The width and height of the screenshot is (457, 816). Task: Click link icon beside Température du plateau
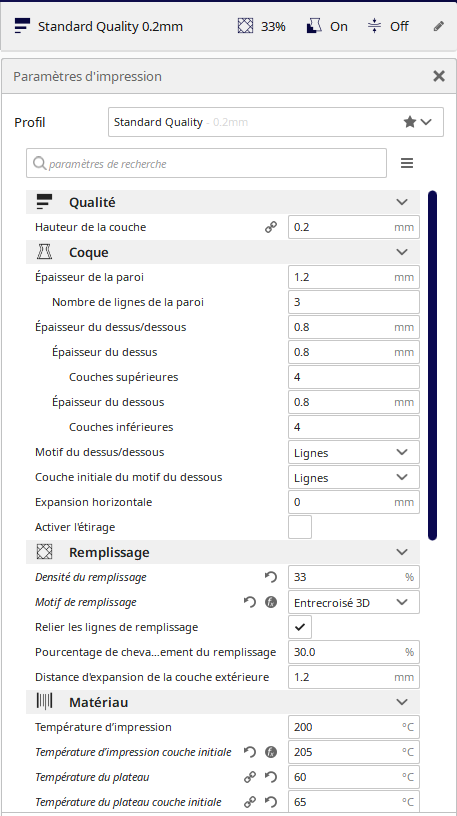tap(250, 777)
